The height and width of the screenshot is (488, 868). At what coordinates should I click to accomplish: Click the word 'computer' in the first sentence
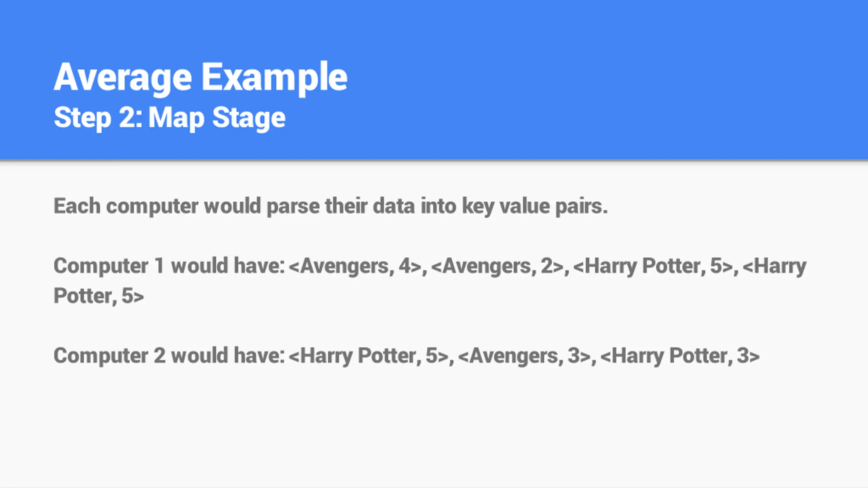[152, 207]
